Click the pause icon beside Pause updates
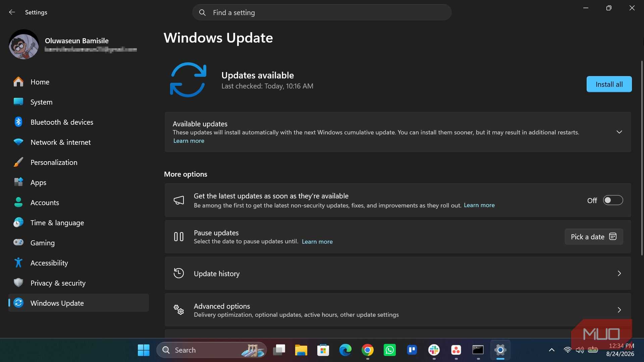The width and height of the screenshot is (644, 362). tap(179, 237)
